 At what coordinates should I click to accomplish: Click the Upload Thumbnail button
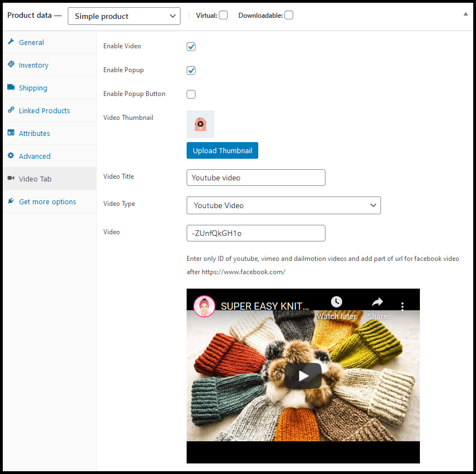[222, 150]
